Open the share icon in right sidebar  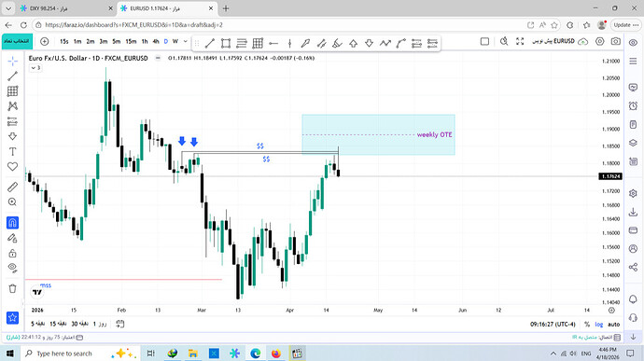click(x=633, y=268)
